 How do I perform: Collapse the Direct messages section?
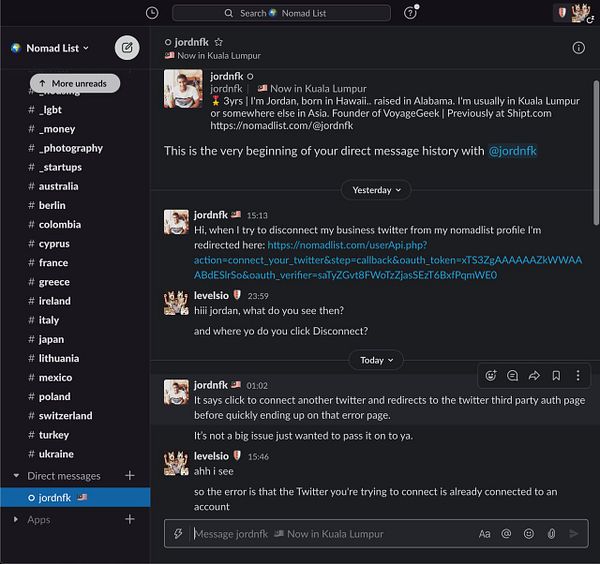[15, 476]
